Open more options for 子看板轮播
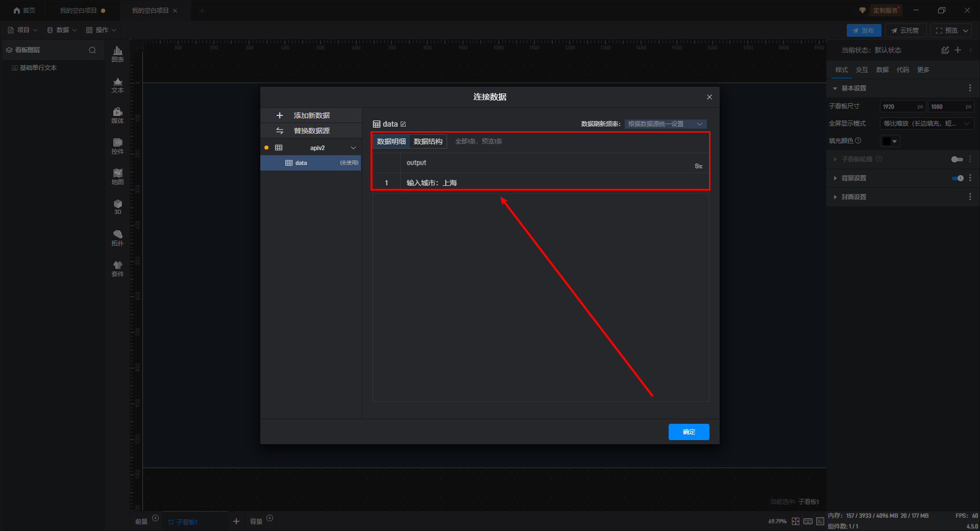 970,159
